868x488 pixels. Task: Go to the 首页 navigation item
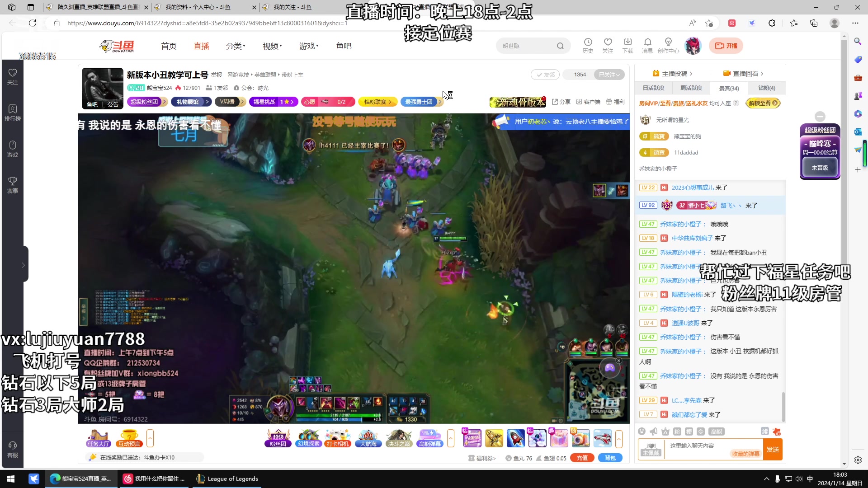169,46
